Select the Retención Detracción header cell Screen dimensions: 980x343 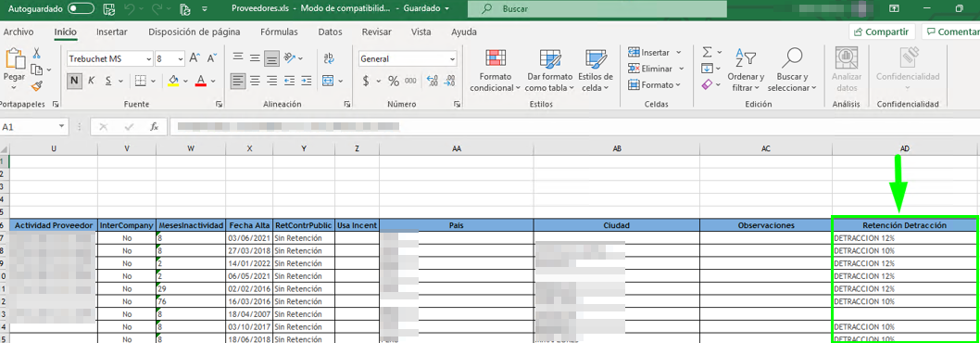click(x=904, y=224)
